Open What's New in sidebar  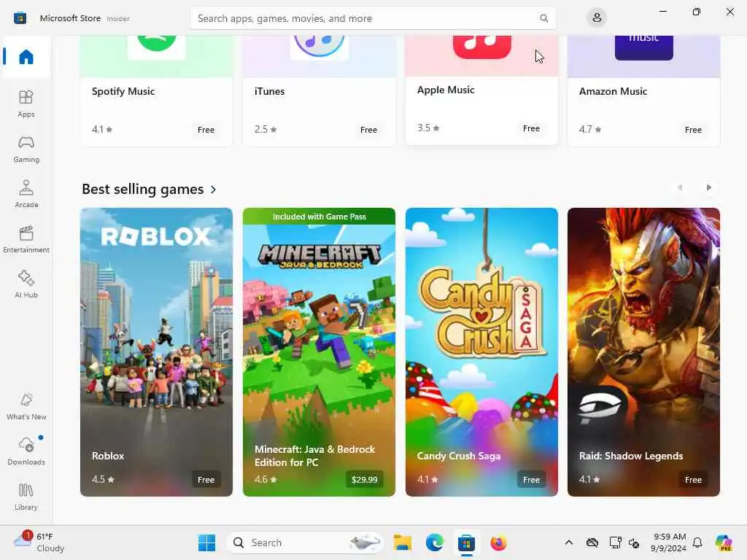[26, 407]
